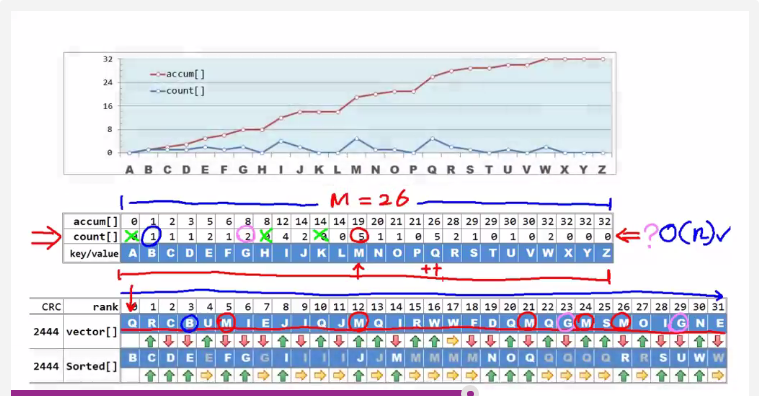Click the rank header label

(x=105, y=307)
